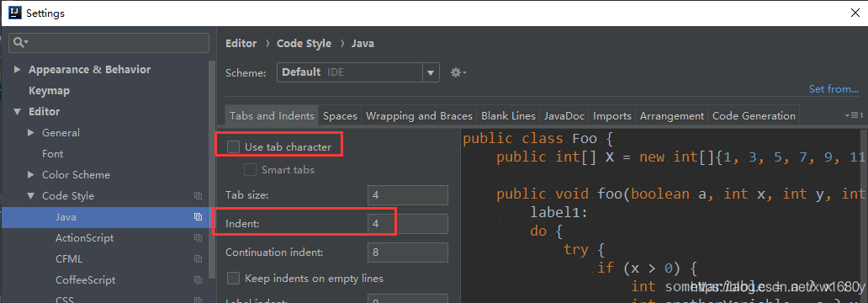Click the copy icon beside Code Style
868x303 pixels.
(x=198, y=196)
